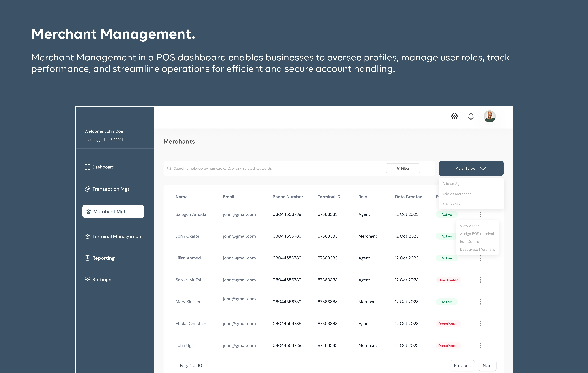The width and height of the screenshot is (588, 373).
Task: Choose Add as Agent option
Action: point(453,184)
